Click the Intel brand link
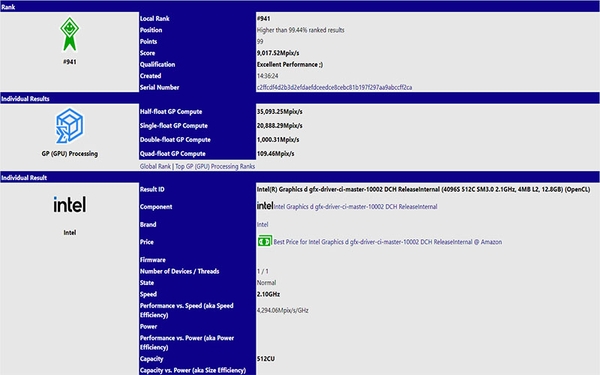Viewport: 600px width, 375px height. (262, 225)
